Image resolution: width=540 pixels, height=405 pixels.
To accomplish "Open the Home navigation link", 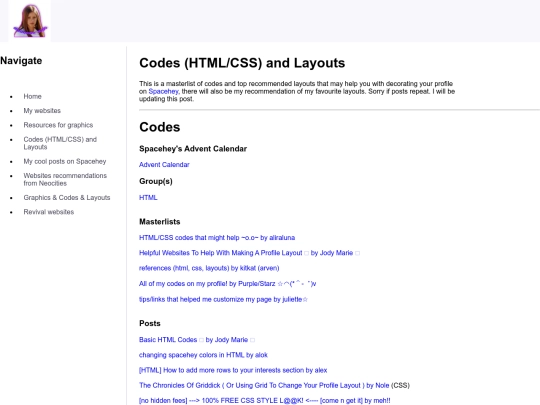I will click(32, 96).
